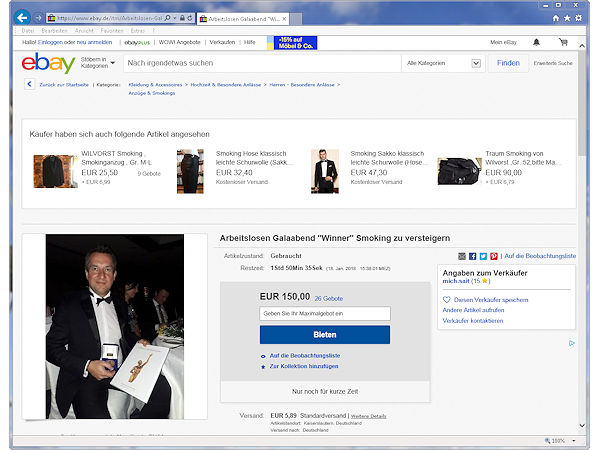Open the Traum Smoking von Wilvorst thumbnail
Image resolution: width=600 pixels, height=450 pixels.
(459, 171)
